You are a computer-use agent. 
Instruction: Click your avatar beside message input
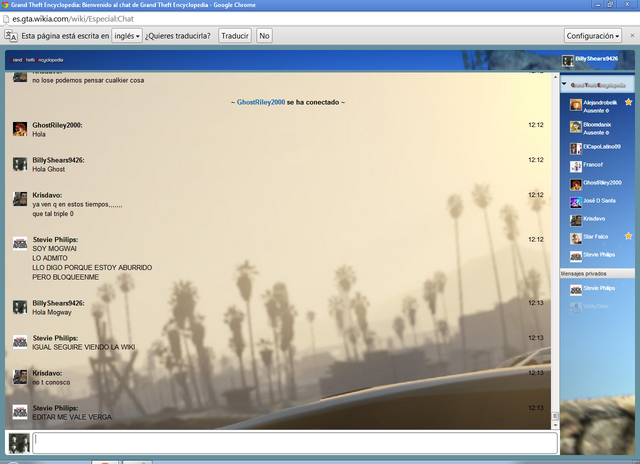pos(19,444)
